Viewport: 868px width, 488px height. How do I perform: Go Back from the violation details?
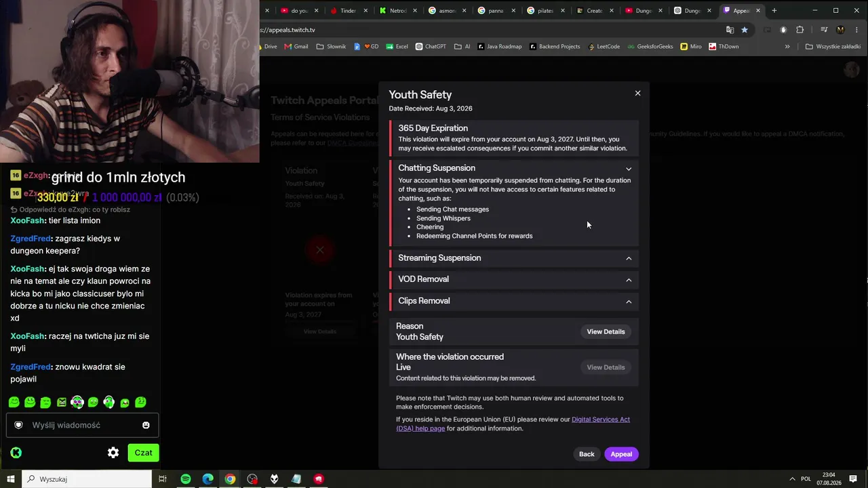tap(587, 454)
